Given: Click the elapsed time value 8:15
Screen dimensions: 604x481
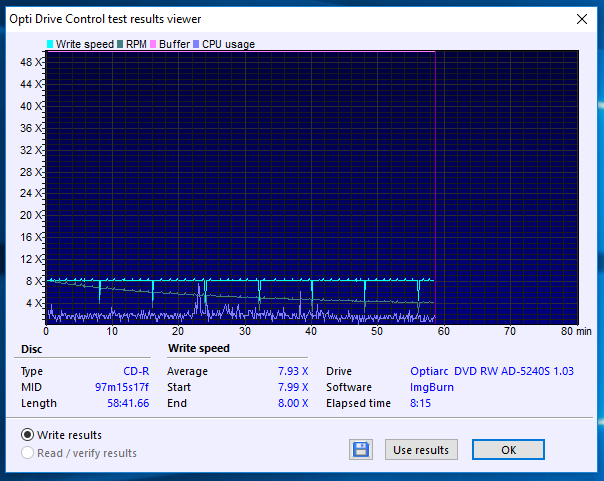Looking at the screenshot, I should [420, 403].
